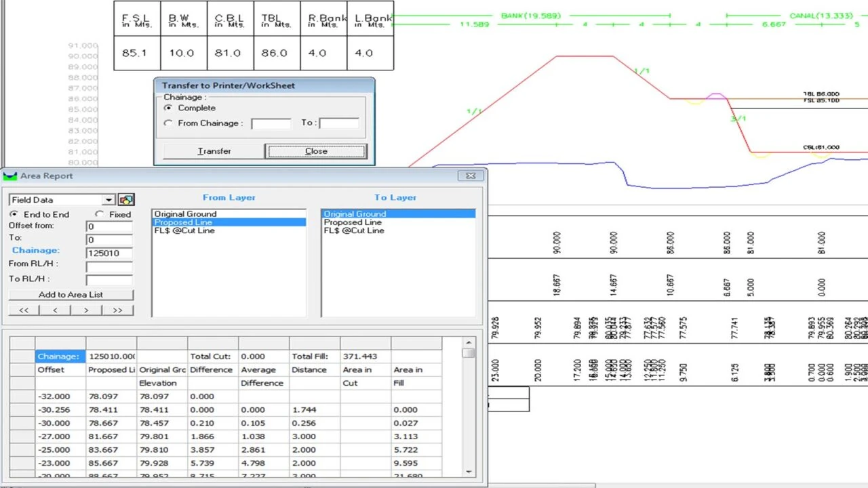This screenshot has width=868, height=488.
Task: Open the Field Data dropdown
Action: coord(108,200)
